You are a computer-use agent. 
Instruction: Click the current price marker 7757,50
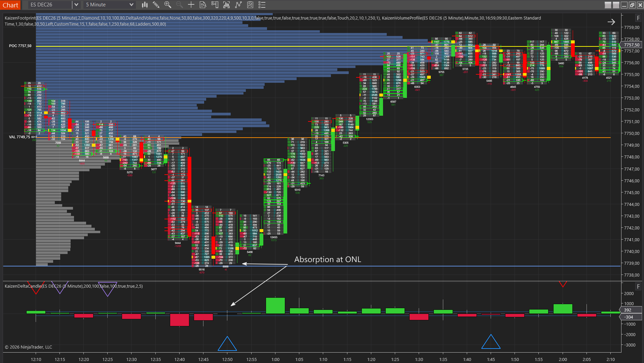pyautogui.click(x=632, y=45)
